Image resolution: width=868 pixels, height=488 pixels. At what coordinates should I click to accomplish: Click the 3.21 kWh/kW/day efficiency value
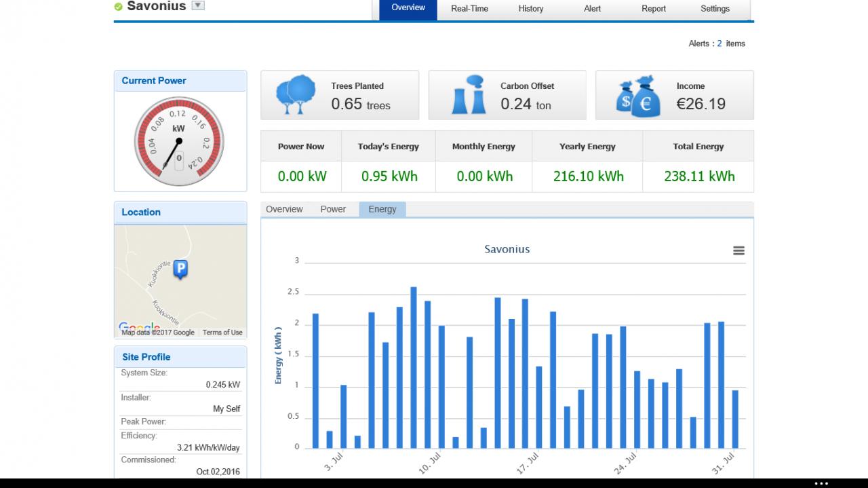[208, 448]
